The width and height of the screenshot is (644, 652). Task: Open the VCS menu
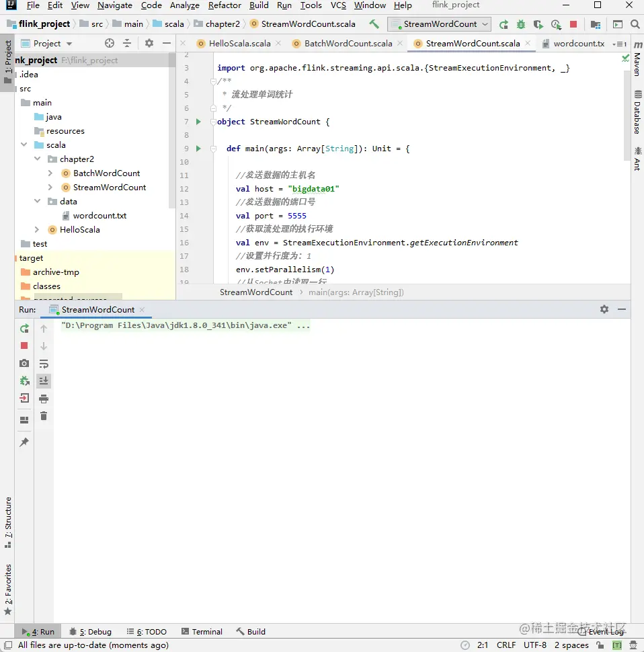[x=338, y=5]
